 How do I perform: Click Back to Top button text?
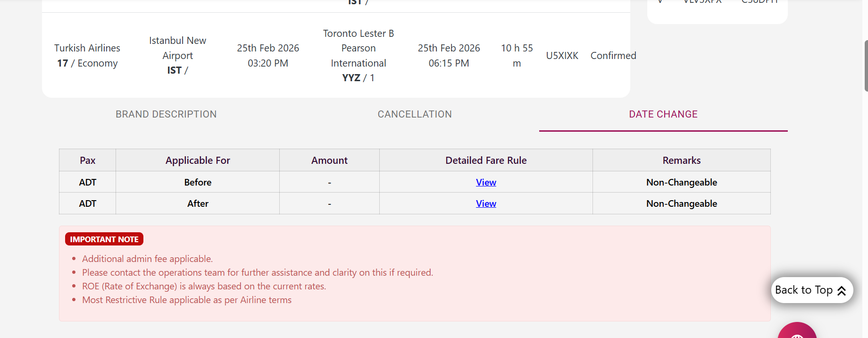(x=803, y=290)
